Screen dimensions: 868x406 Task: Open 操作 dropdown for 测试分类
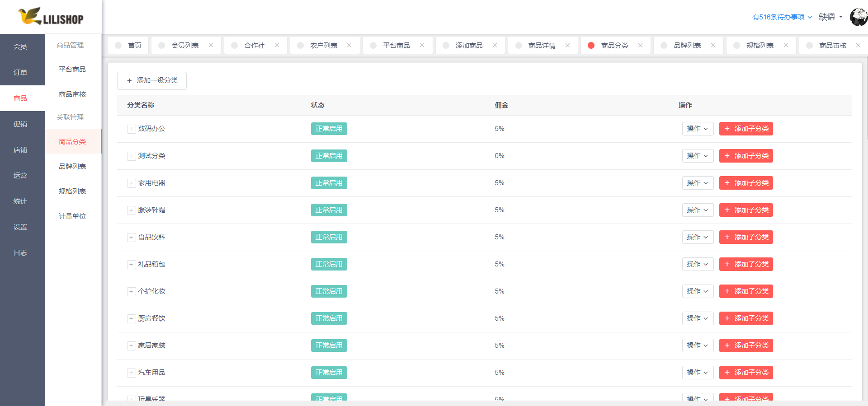(x=698, y=156)
